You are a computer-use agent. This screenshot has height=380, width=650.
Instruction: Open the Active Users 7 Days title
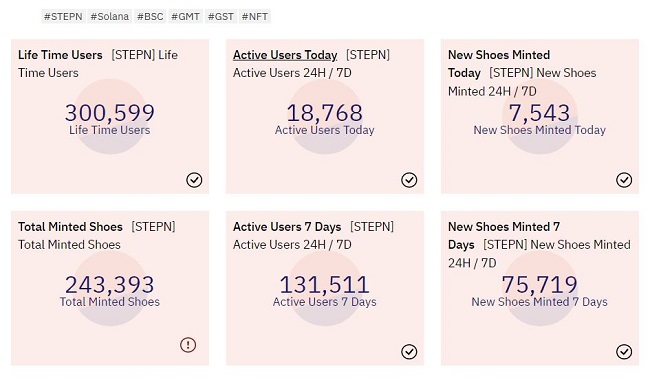coord(287,227)
